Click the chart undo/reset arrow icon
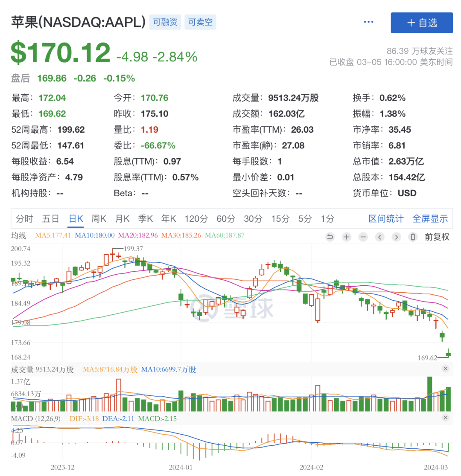This screenshot has height=476, width=461. (330, 237)
